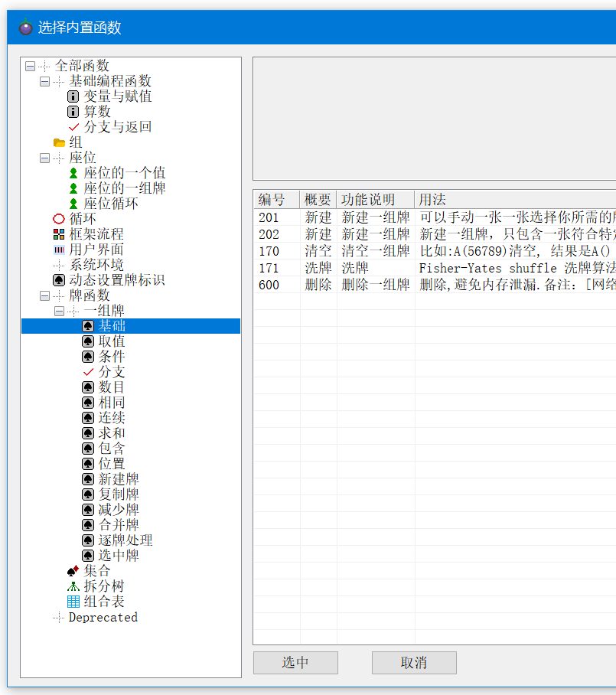The height and width of the screenshot is (695, 616).
Task: Collapse the 基础编程函数 tree branch
Action: click(x=44, y=81)
